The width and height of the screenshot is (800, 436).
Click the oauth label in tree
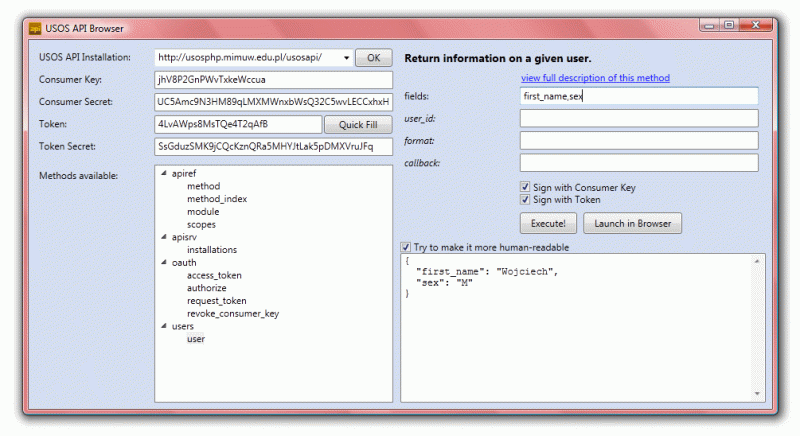184,263
